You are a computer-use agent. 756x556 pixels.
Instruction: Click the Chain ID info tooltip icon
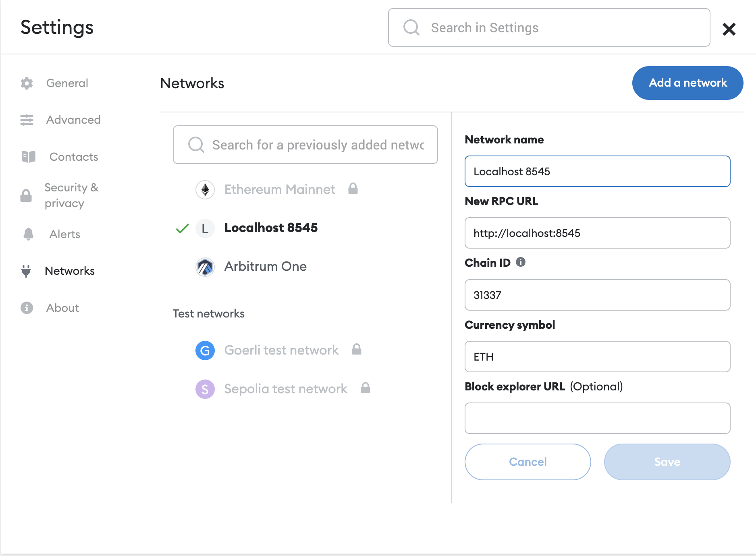pos(521,262)
